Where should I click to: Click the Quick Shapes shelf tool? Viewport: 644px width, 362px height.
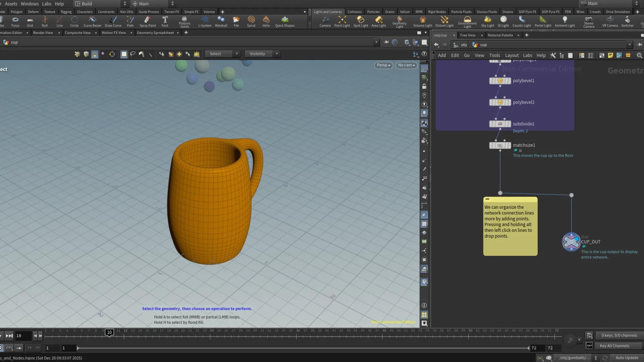click(284, 21)
